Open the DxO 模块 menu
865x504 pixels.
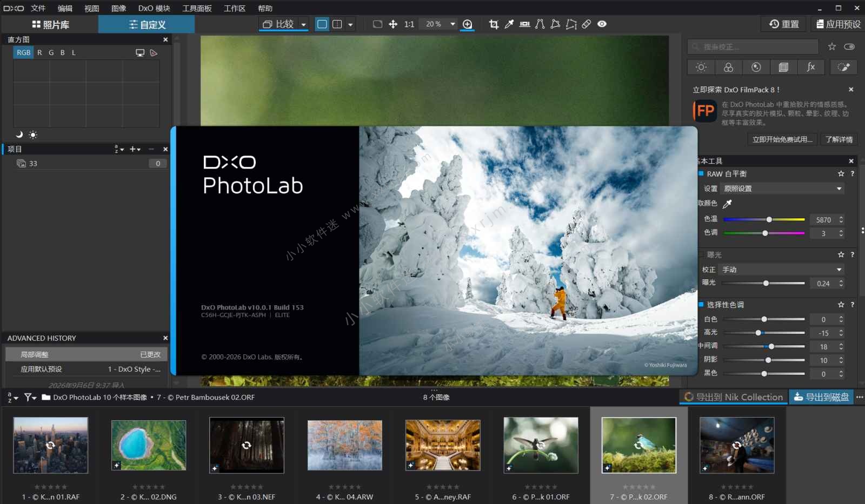click(x=154, y=8)
